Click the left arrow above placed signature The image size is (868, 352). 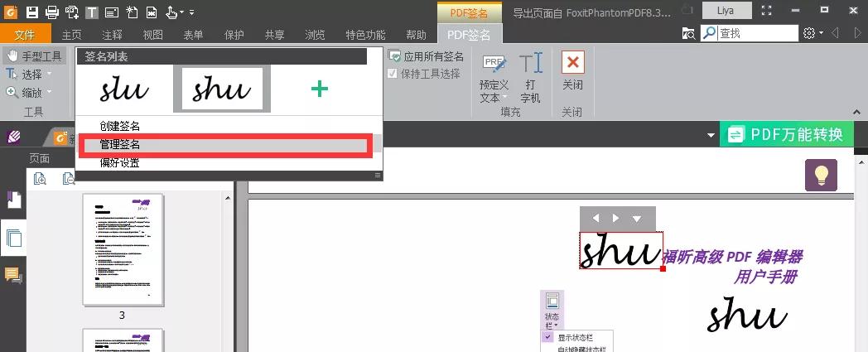click(596, 218)
